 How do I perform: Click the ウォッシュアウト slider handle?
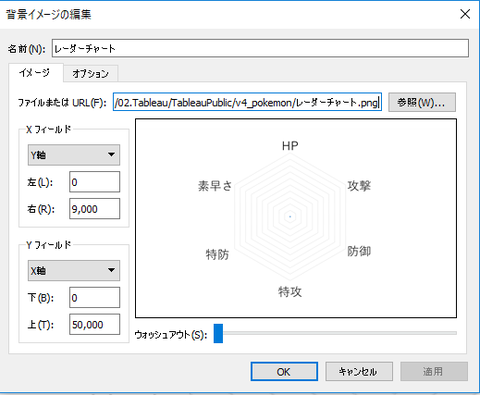pos(218,333)
